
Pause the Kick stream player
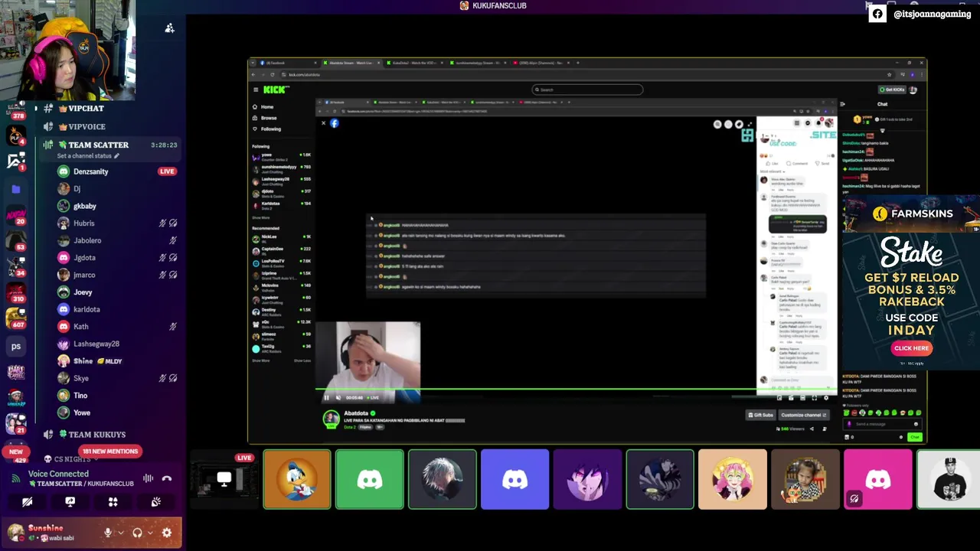(x=326, y=397)
